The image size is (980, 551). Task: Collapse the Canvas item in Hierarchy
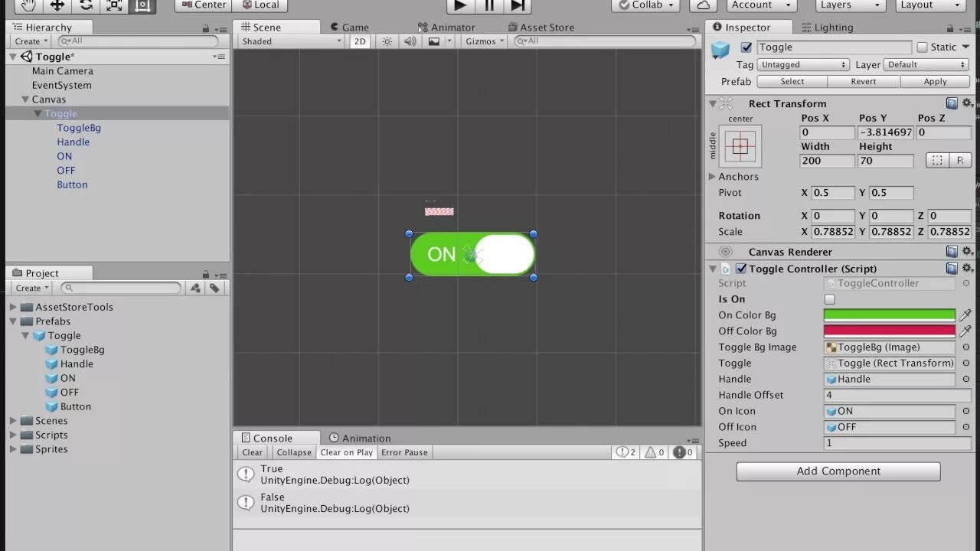25,99
